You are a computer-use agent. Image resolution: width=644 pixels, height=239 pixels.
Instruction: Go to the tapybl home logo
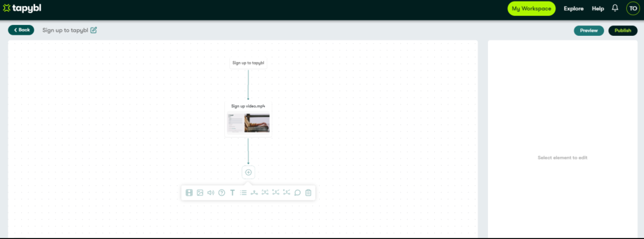pyautogui.click(x=22, y=8)
